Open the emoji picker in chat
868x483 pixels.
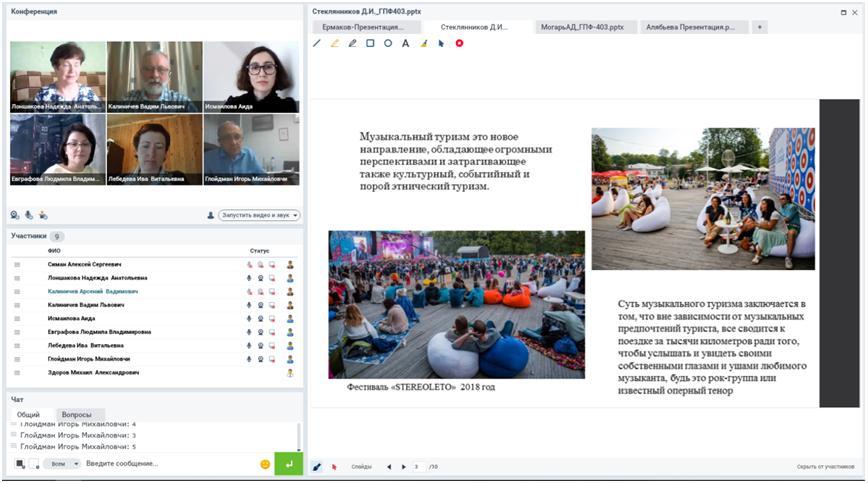tap(265, 464)
